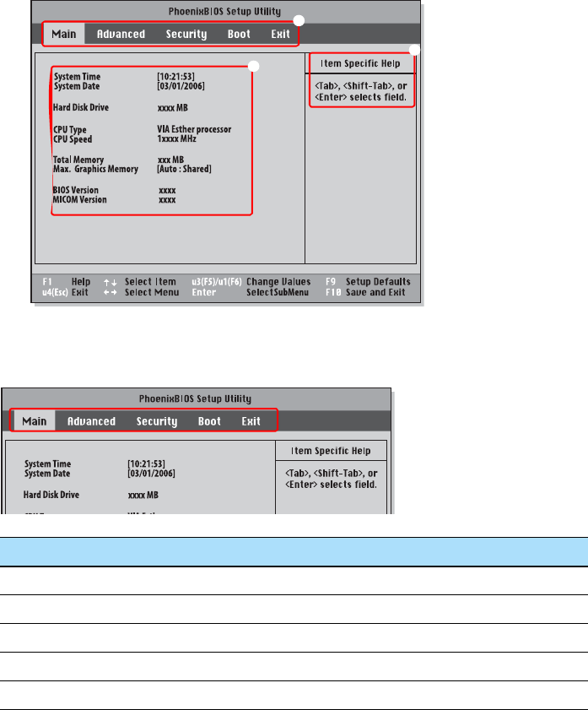
Task: Click the F1 Help hint in the footer
Action: click(67, 282)
